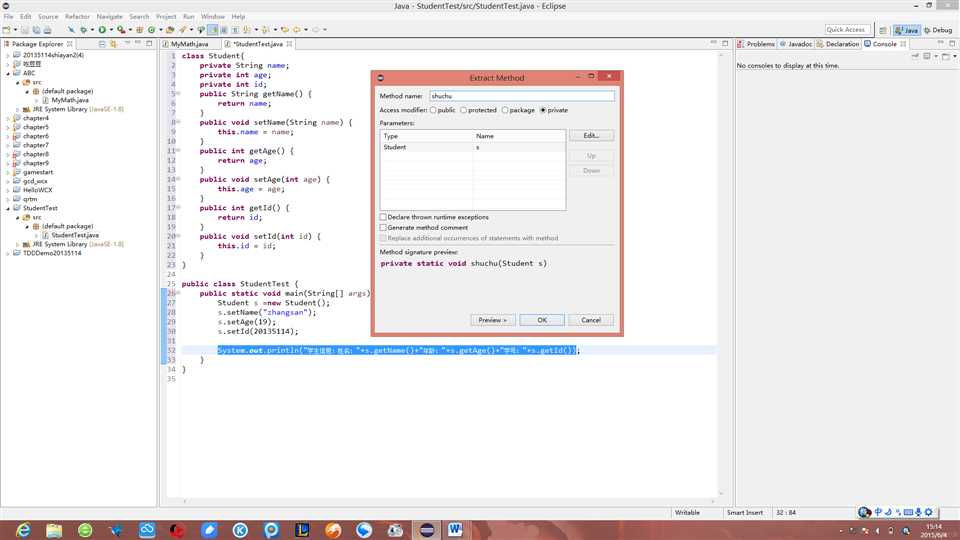Screen dimensions: 960x540
Task: Switch to the Debug perspective
Action: click(x=938, y=30)
